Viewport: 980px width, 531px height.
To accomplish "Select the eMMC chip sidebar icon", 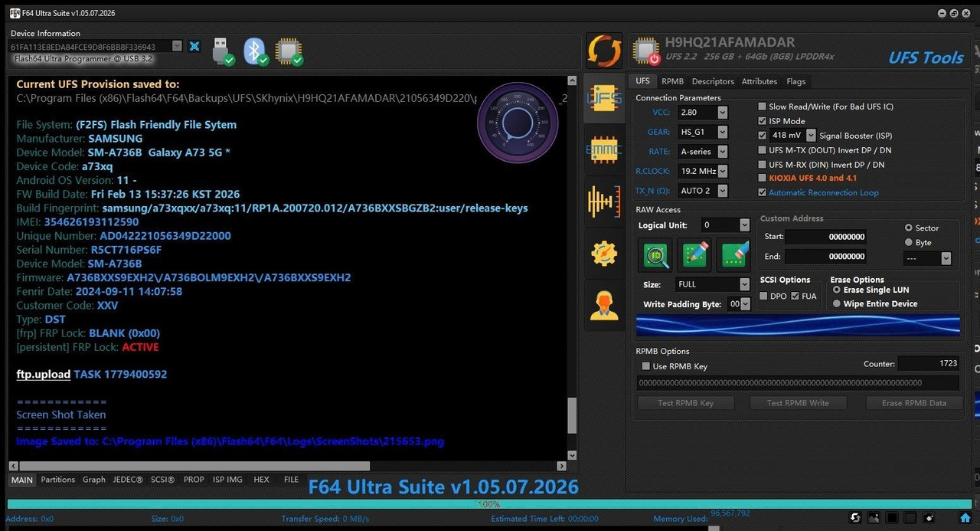I will point(604,150).
